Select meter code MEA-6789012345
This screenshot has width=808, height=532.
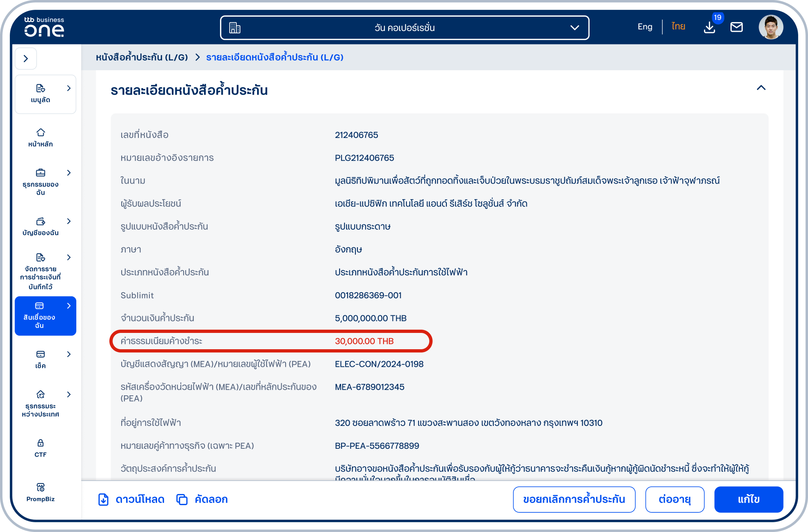[369, 387]
